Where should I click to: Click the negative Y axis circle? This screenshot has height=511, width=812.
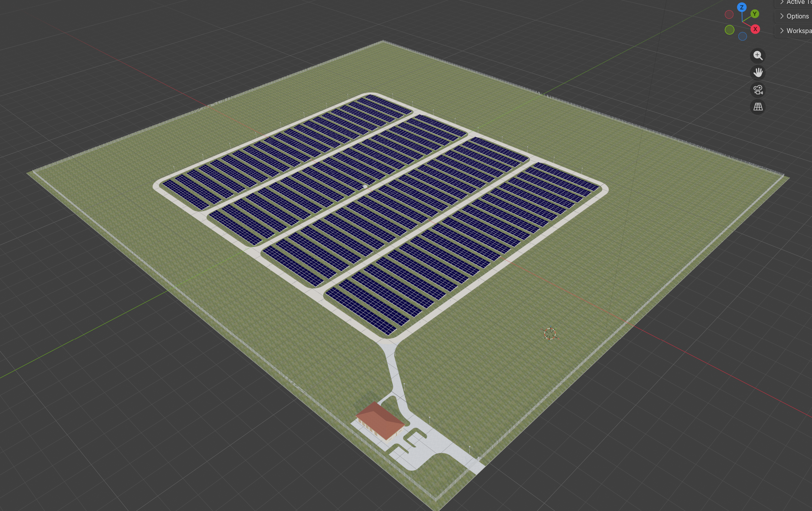(x=729, y=30)
